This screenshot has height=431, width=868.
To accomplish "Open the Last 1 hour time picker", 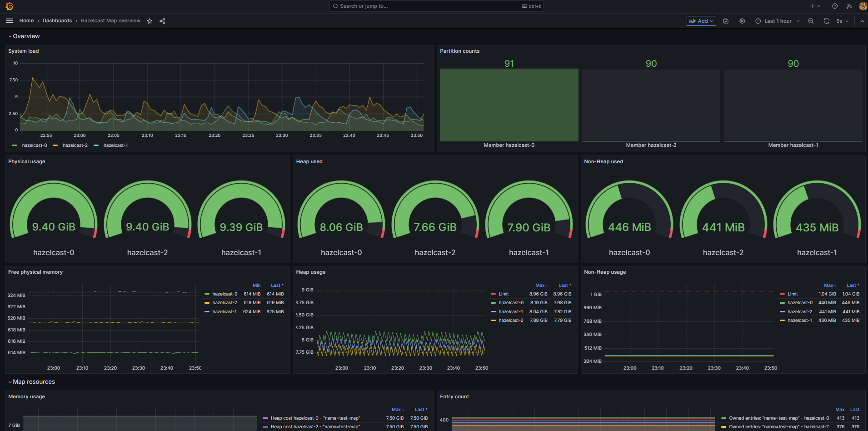I will tap(777, 21).
